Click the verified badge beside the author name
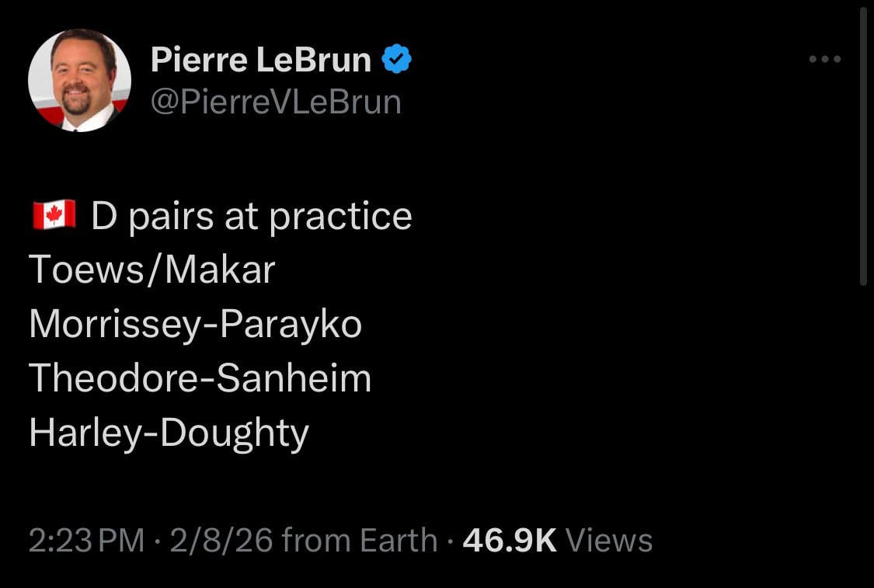Viewport: 874px width, 588px height. pyautogui.click(x=396, y=57)
